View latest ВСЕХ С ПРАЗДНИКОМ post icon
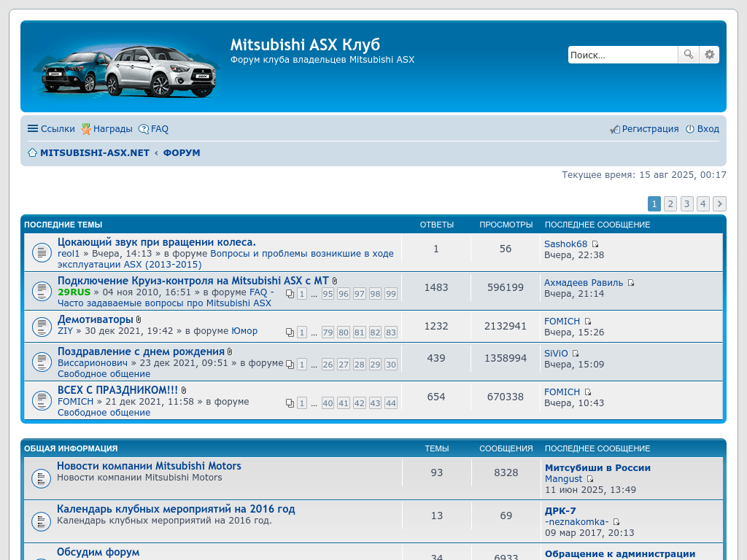Image resolution: width=747 pixels, height=560 pixels. point(588,392)
